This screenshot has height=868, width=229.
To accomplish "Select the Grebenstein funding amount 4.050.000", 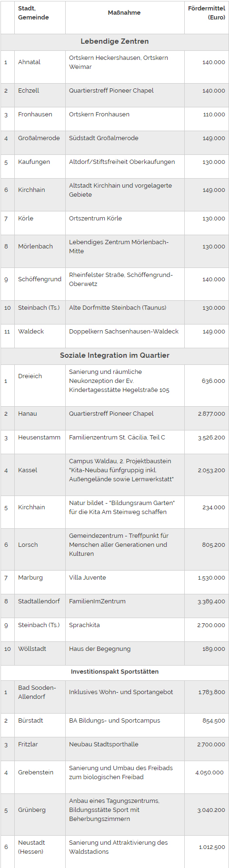I will coord(209,773).
